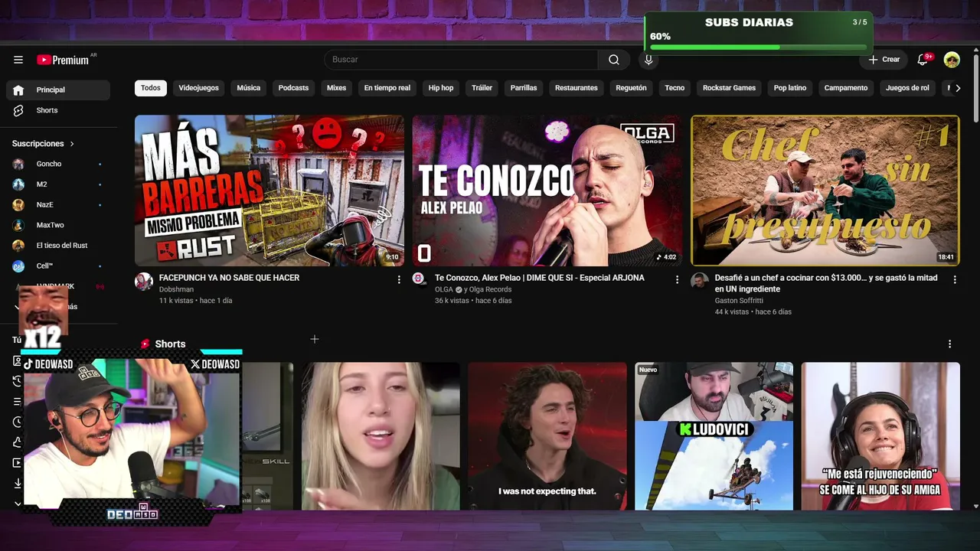Show more category chips with the arrow
This screenshot has height=551, width=980.
[x=958, y=88]
